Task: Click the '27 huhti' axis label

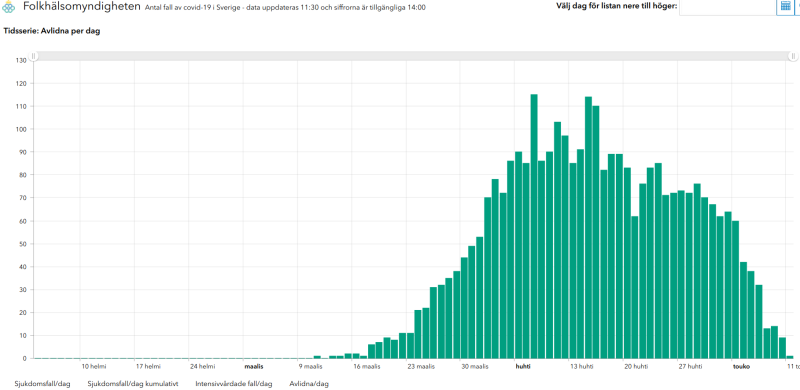Action: 691,367
